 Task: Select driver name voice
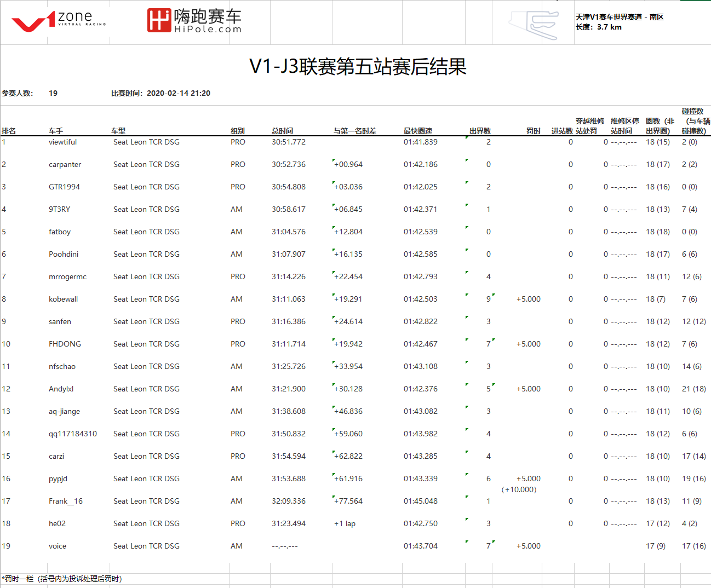point(58,546)
